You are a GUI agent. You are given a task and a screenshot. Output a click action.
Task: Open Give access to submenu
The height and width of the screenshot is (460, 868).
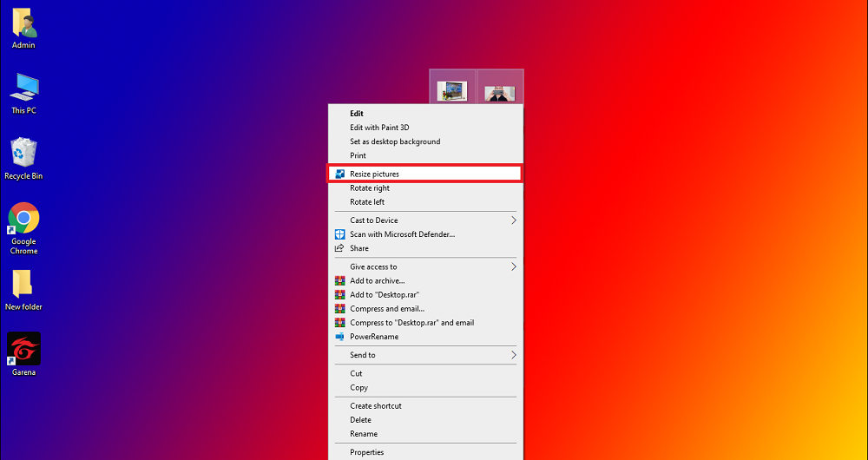point(425,266)
